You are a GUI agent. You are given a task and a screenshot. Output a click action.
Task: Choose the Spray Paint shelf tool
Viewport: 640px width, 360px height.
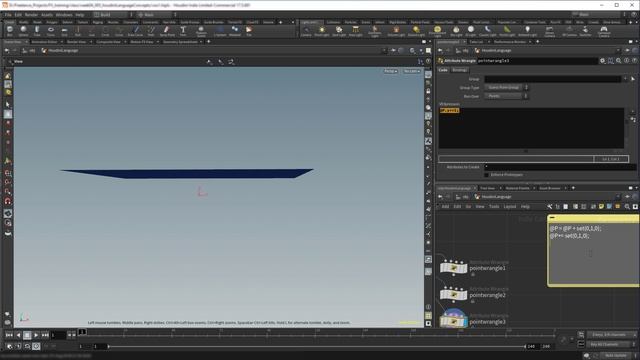point(167,31)
